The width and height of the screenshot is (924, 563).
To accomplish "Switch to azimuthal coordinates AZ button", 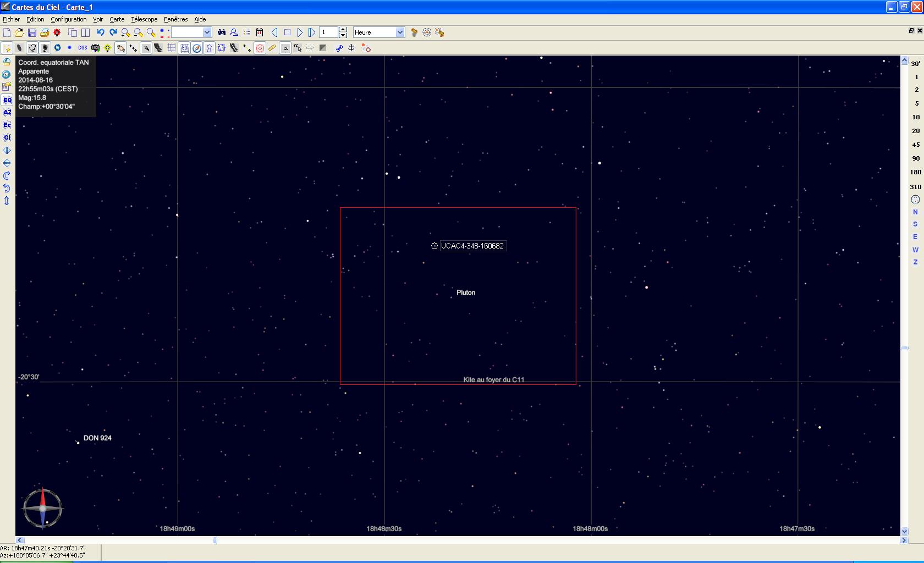I will (x=7, y=112).
